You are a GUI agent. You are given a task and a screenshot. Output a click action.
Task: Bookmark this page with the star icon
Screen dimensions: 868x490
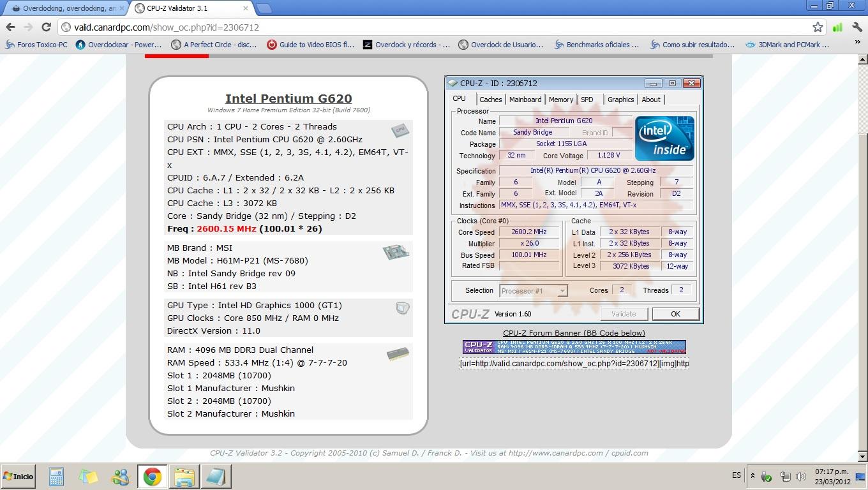tap(818, 27)
